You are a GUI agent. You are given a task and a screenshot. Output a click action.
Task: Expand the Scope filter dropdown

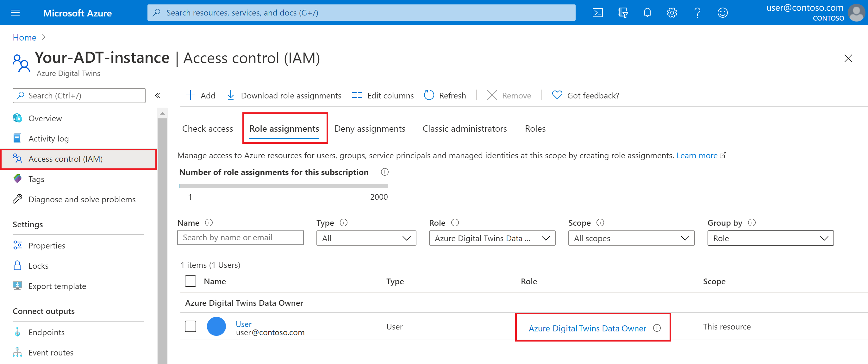(x=631, y=238)
